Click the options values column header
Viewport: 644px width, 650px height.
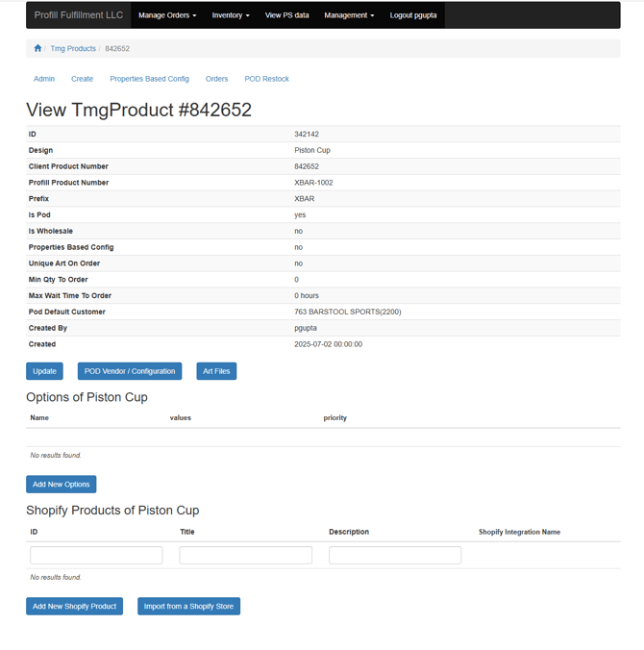click(x=181, y=418)
